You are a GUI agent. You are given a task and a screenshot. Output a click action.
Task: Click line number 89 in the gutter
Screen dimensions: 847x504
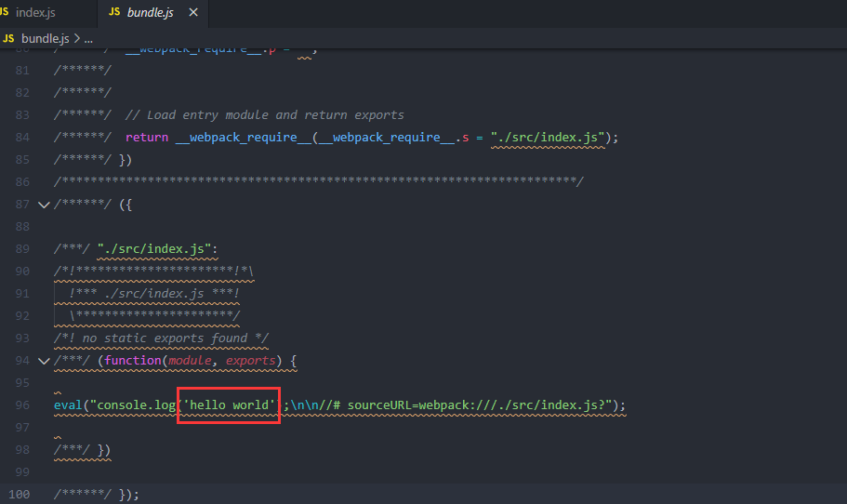22,249
